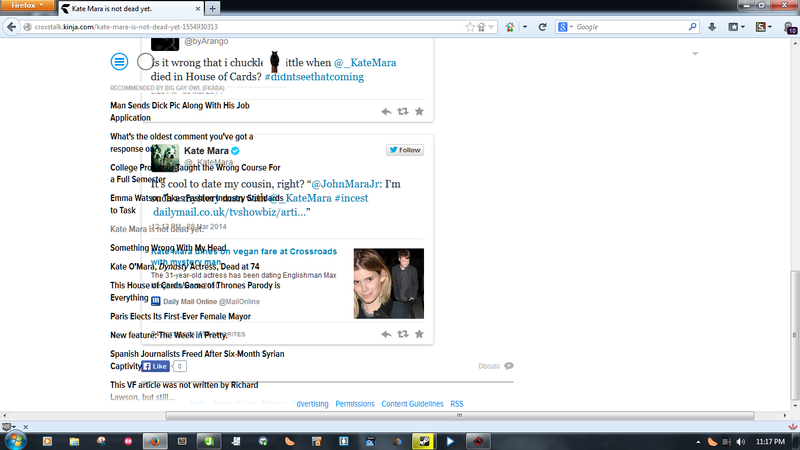
Task: Open the colorful home icon in toolbar
Action: tap(510, 27)
